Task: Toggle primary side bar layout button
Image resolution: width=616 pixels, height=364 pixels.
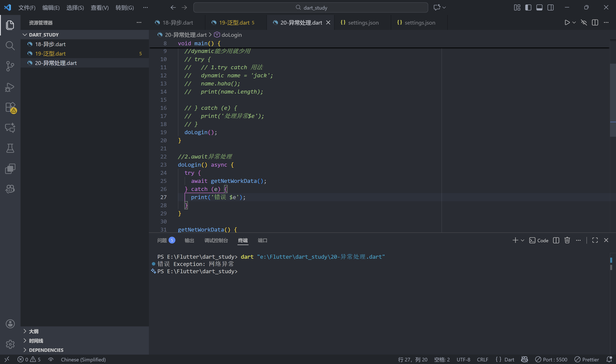Action: [x=528, y=8]
